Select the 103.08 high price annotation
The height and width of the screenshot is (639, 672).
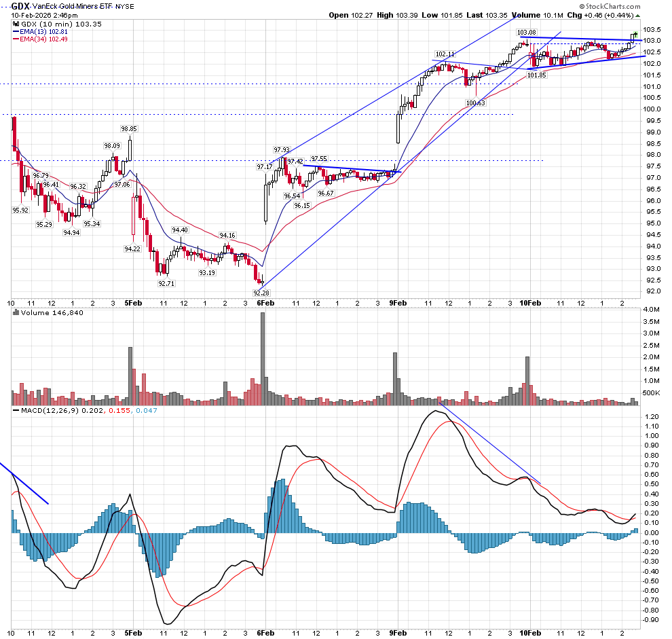point(527,33)
